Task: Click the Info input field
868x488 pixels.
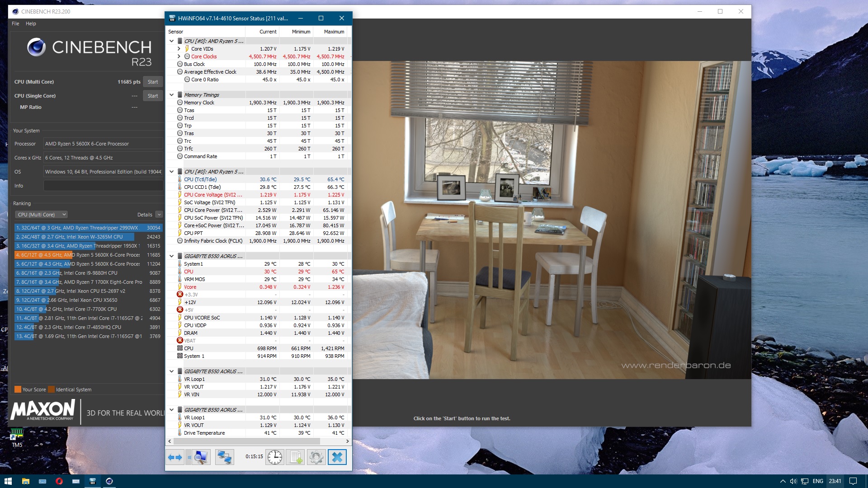Action: (x=103, y=186)
